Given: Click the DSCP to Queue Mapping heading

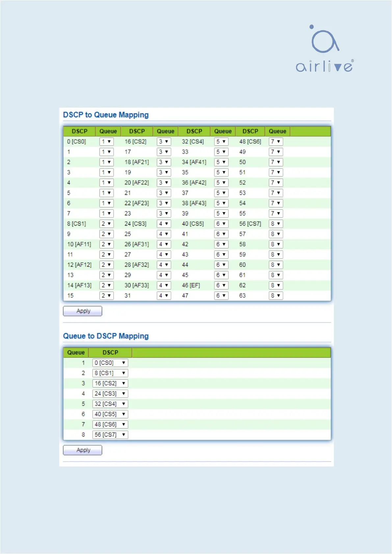Looking at the screenshot, I should [106, 115].
